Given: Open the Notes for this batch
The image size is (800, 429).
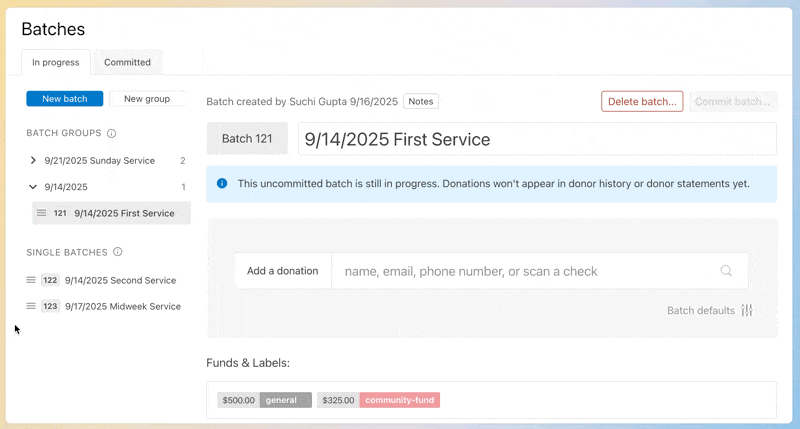Looking at the screenshot, I should point(421,101).
